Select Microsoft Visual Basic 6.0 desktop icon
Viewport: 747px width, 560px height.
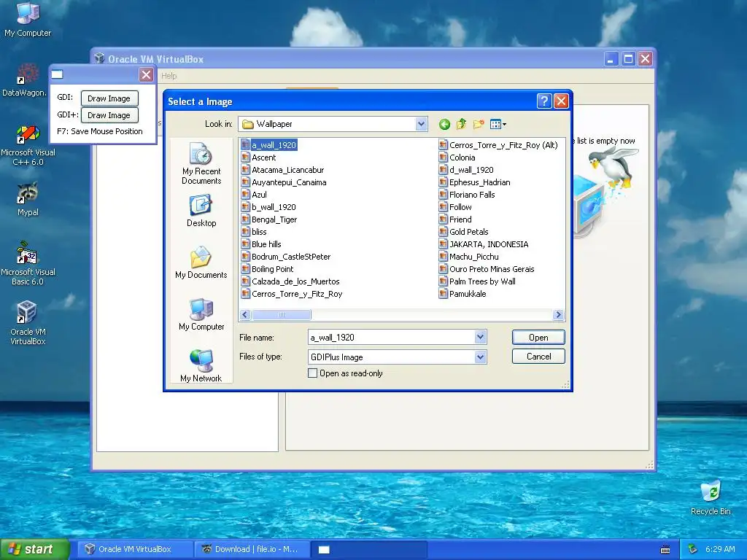pos(28,263)
